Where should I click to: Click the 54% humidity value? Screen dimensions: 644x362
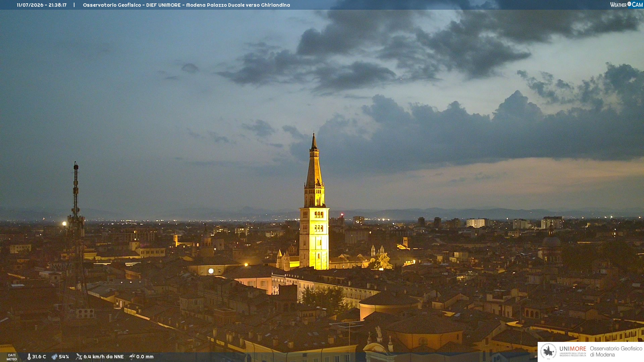click(x=64, y=357)
